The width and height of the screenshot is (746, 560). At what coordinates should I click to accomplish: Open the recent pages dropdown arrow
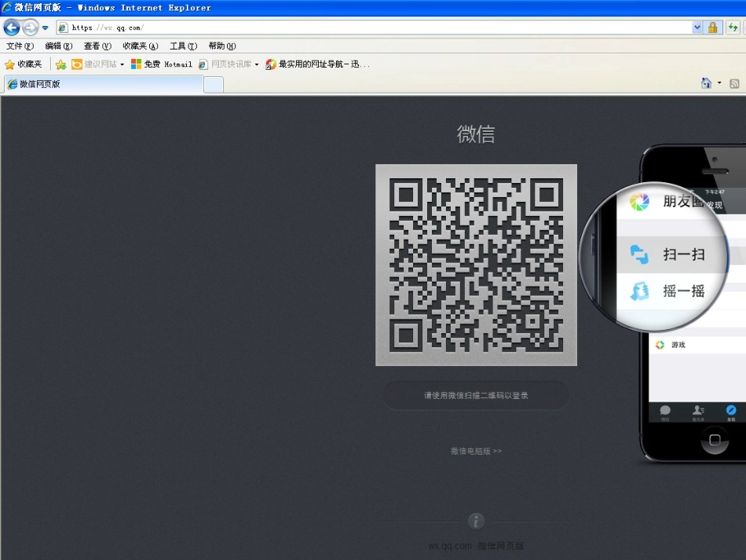(x=46, y=28)
